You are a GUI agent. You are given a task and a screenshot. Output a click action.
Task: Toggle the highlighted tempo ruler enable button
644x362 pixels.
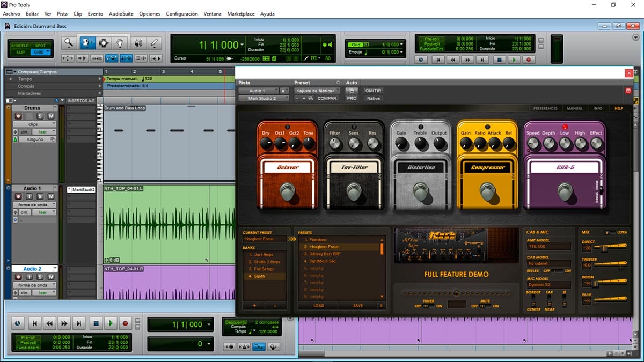259,346
